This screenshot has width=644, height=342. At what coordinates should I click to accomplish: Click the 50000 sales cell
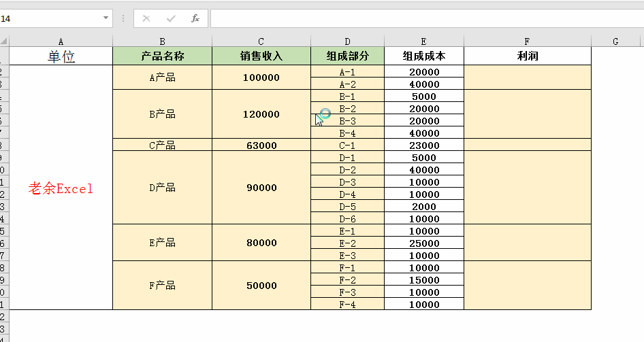[x=261, y=286]
